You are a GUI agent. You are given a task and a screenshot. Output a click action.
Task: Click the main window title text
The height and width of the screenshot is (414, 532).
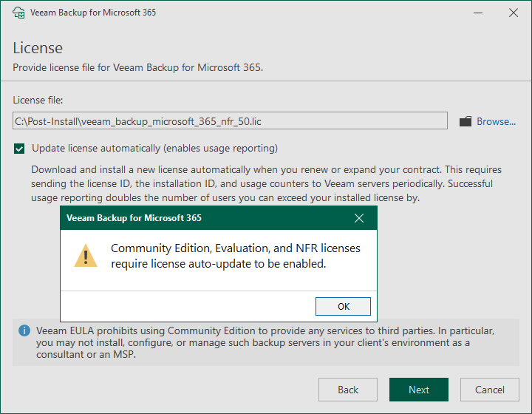click(x=95, y=13)
